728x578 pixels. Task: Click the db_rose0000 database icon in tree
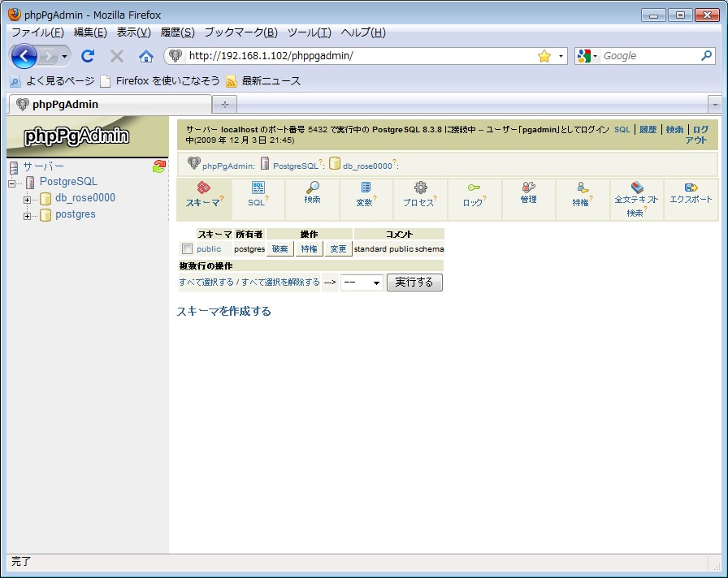tap(45, 199)
